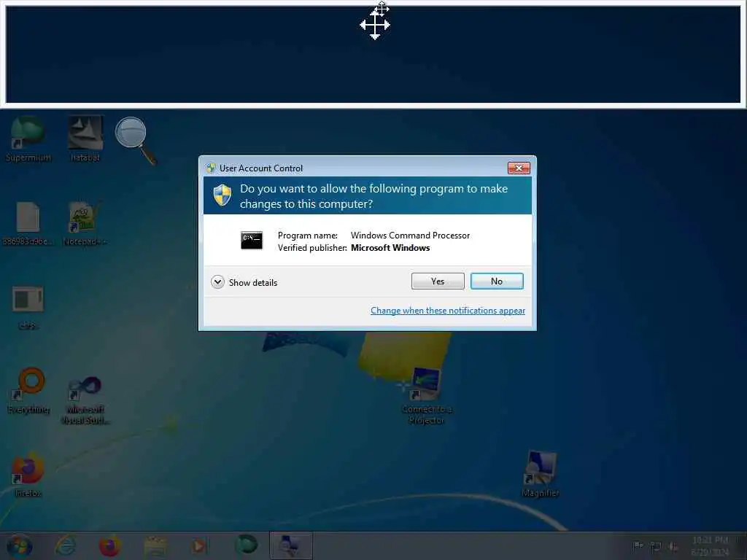Expand Show details in the UAC prompt
The image size is (747, 560).
[244, 282]
